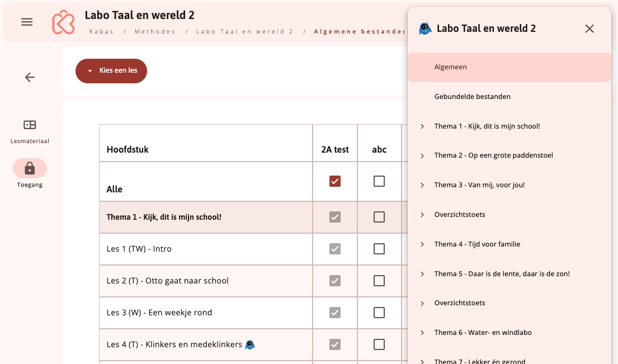Expand Thema 3 chevron in the panel

(x=422, y=185)
